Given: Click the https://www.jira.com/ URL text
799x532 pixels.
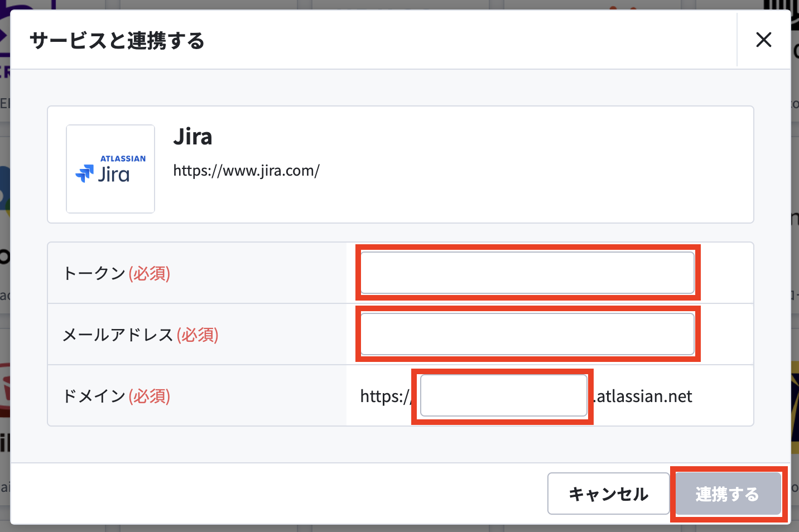Looking at the screenshot, I should 246,171.
